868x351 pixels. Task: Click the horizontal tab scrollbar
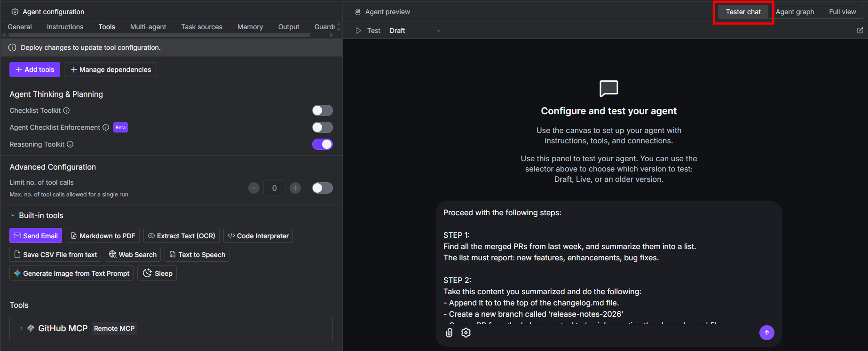(159, 35)
